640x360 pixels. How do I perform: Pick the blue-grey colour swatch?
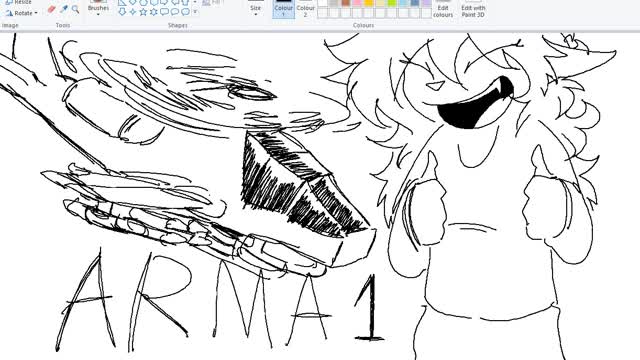(415, 2)
